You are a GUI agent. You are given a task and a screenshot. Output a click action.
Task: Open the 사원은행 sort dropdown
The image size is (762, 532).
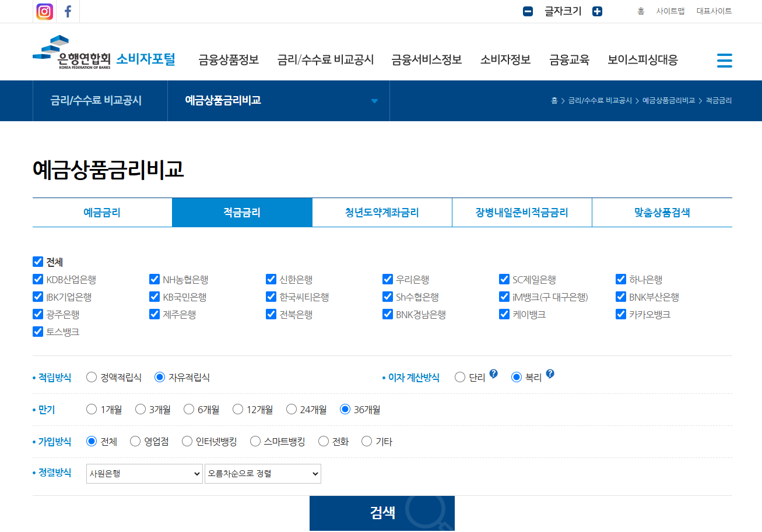(x=143, y=473)
